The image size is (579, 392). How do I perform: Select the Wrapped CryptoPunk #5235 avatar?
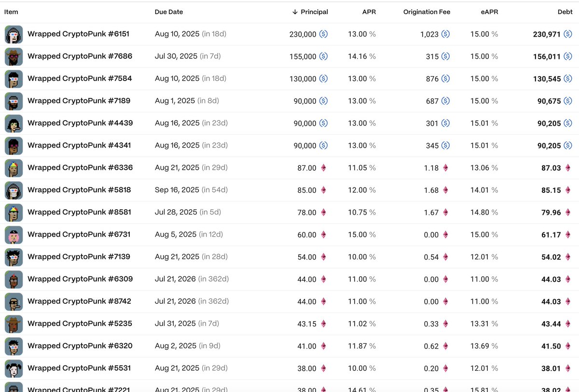click(x=14, y=324)
